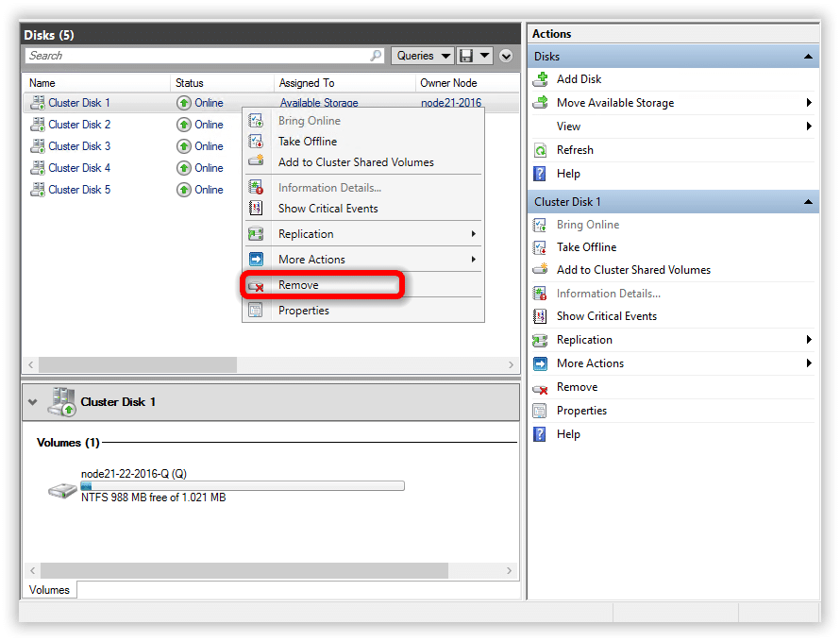Click the Add Disk icon in Actions
The image size is (840, 641).
(541, 79)
